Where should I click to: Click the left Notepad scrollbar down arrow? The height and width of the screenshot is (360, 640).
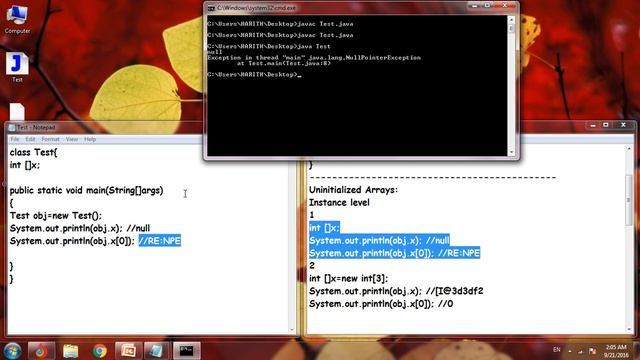tap(292, 330)
